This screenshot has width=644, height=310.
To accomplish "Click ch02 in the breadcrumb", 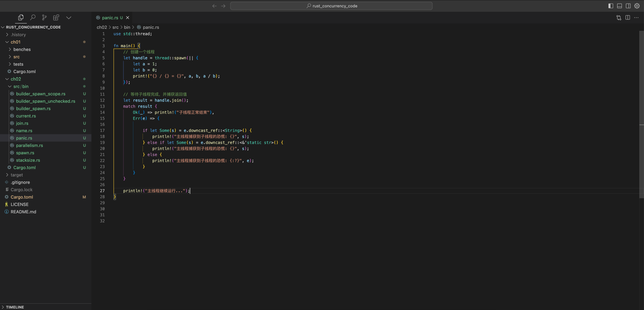I will pos(102,27).
